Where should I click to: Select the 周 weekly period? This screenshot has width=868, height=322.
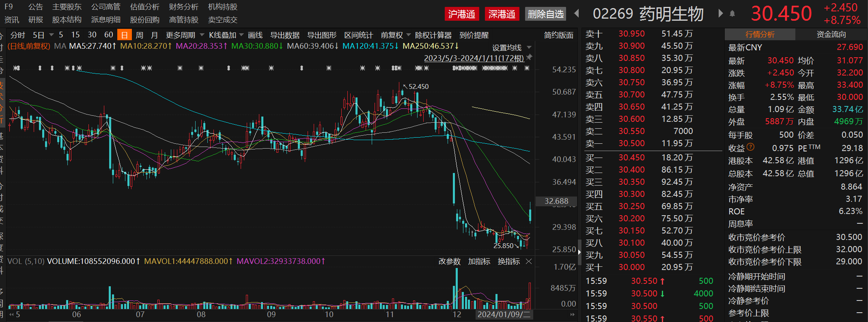click(139, 35)
